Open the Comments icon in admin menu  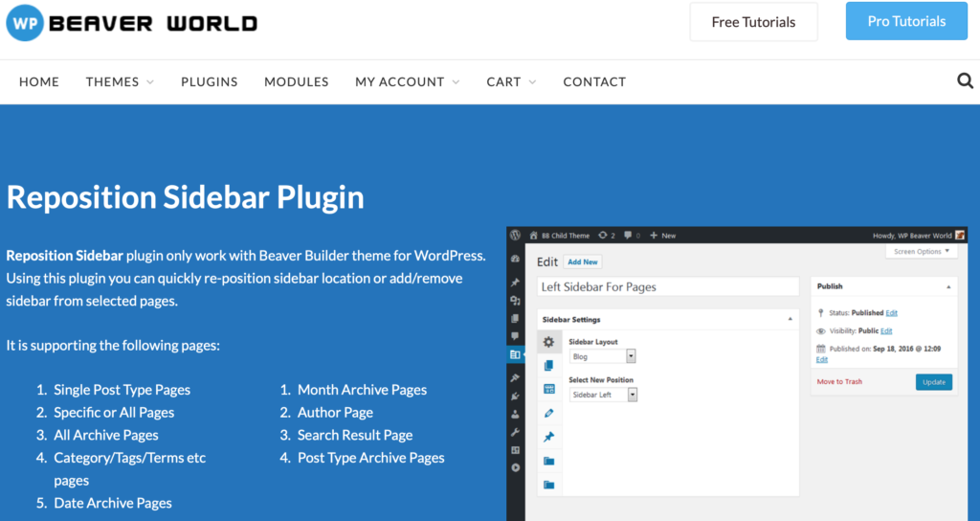(x=515, y=336)
